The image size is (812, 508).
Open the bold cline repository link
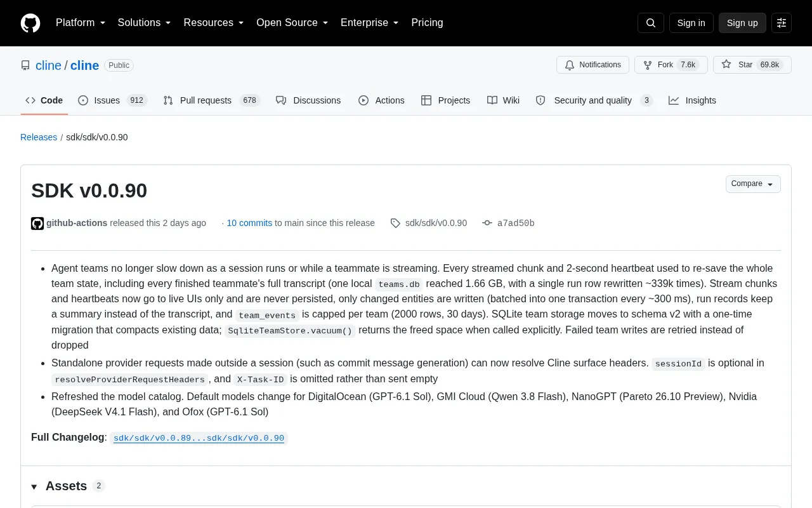[x=84, y=65]
